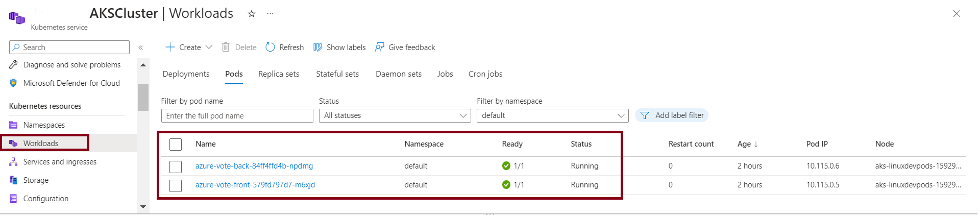This screenshot has width=980, height=215.
Task: Switch to the Cron jobs tab
Action: click(x=485, y=74)
